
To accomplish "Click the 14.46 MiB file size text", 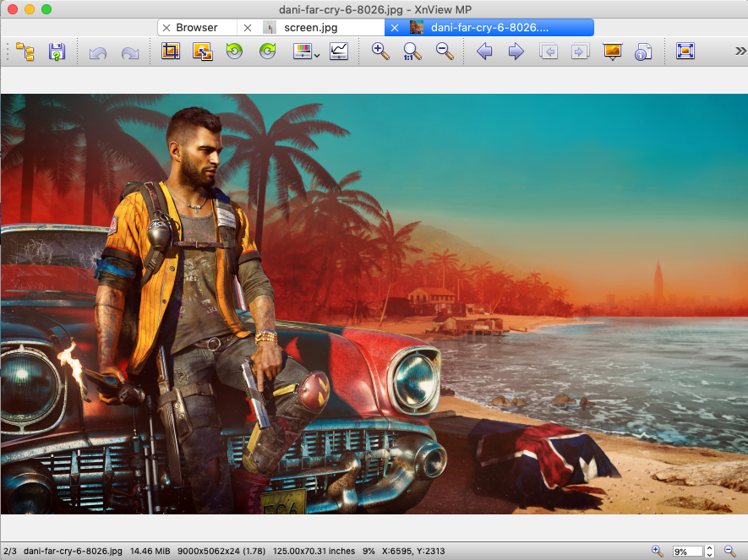I will (150, 551).
